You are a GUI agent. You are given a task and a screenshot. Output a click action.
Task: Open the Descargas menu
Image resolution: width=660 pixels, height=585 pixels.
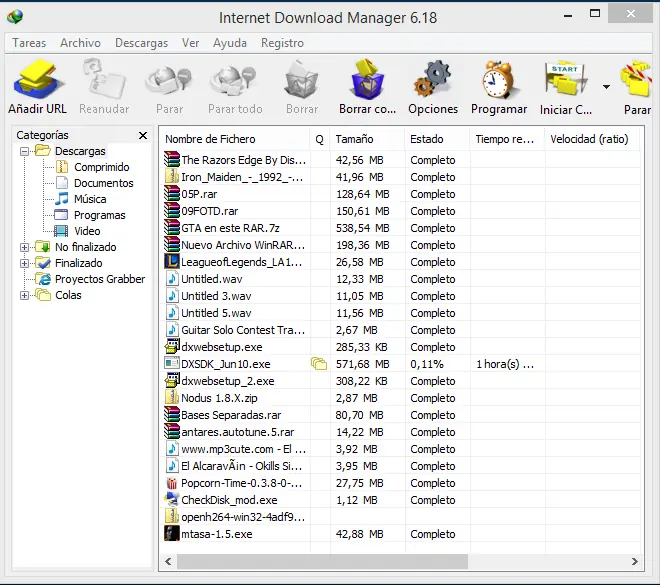pyautogui.click(x=141, y=43)
